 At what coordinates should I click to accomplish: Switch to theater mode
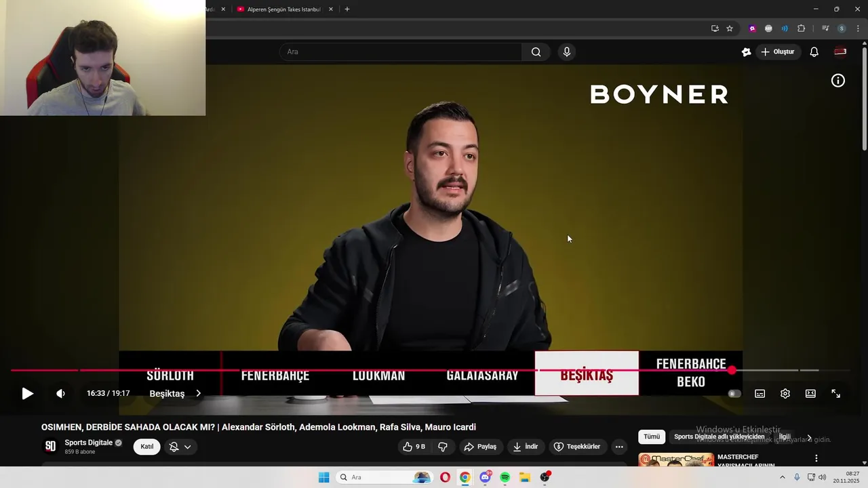point(810,394)
